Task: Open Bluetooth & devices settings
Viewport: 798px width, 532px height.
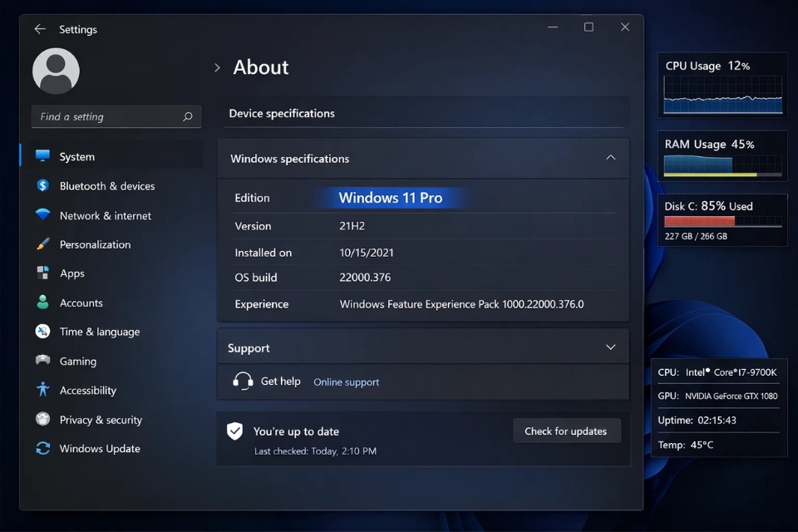Action: [x=43, y=185]
